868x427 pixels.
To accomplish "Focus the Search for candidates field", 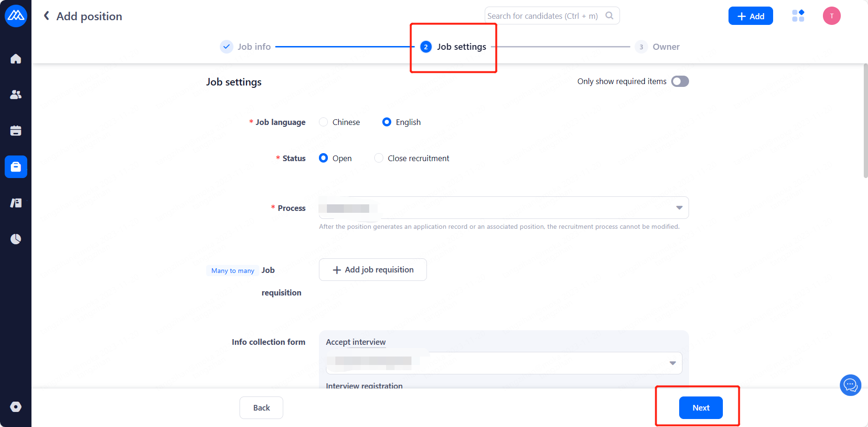I will click(545, 16).
